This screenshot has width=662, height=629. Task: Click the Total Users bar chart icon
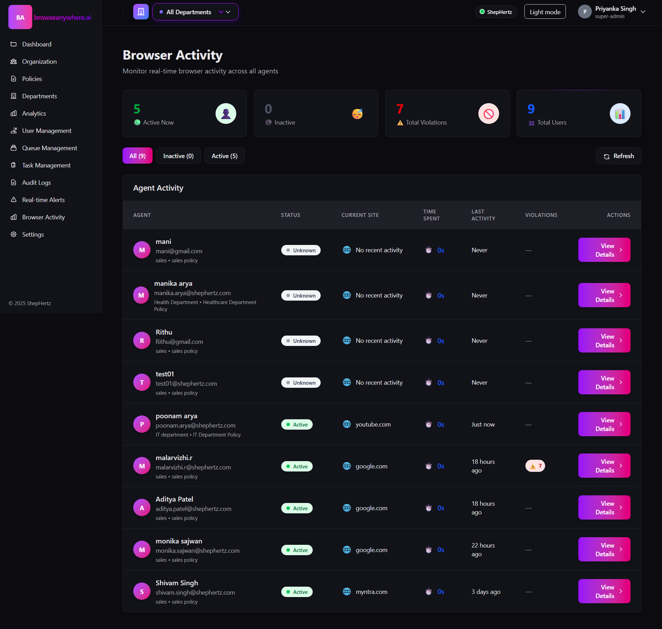[x=620, y=114]
